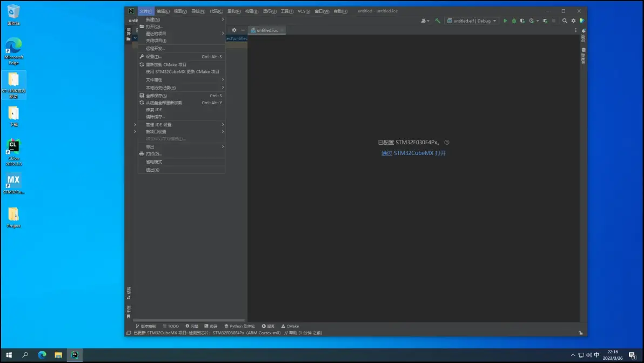Open the CMake tool window button
The image size is (644, 363).
[x=290, y=326]
